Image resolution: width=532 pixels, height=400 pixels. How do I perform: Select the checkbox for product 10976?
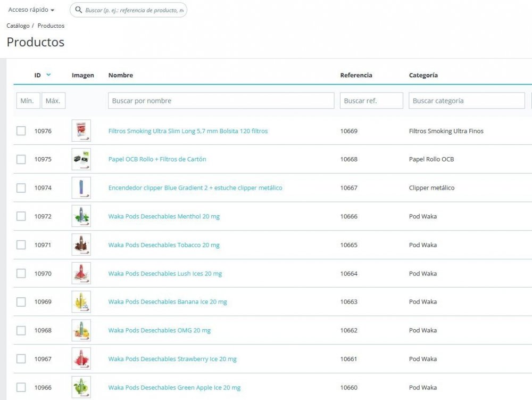pyautogui.click(x=21, y=130)
